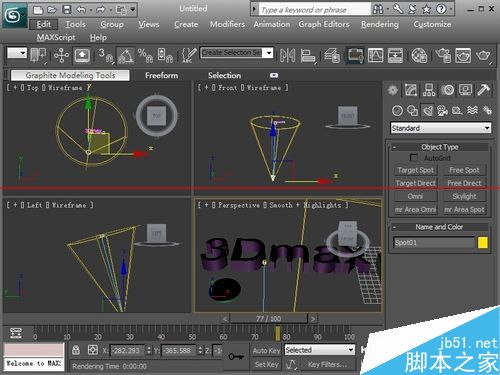Click the Redo arrow icon
The height and width of the screenshot is (375, 500).
(101, 10)
